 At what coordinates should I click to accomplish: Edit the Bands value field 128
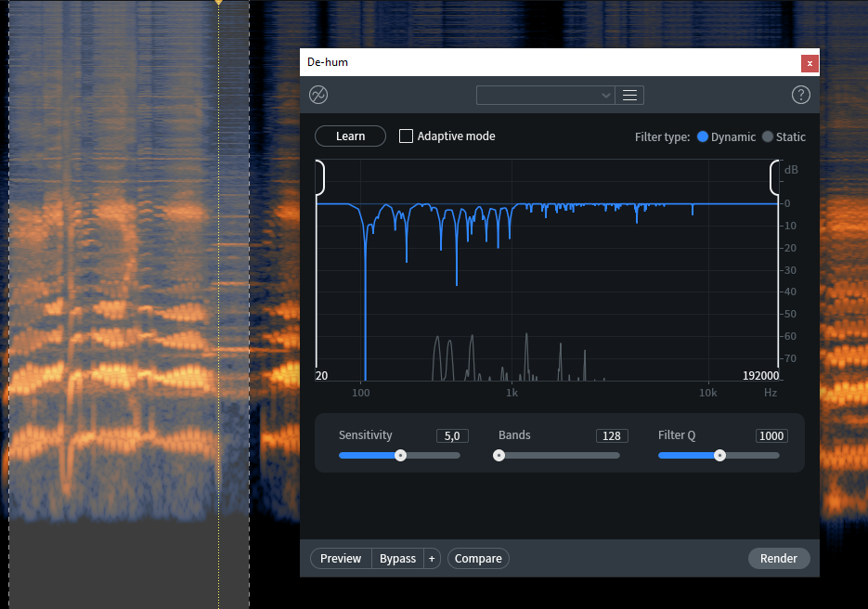612,435
